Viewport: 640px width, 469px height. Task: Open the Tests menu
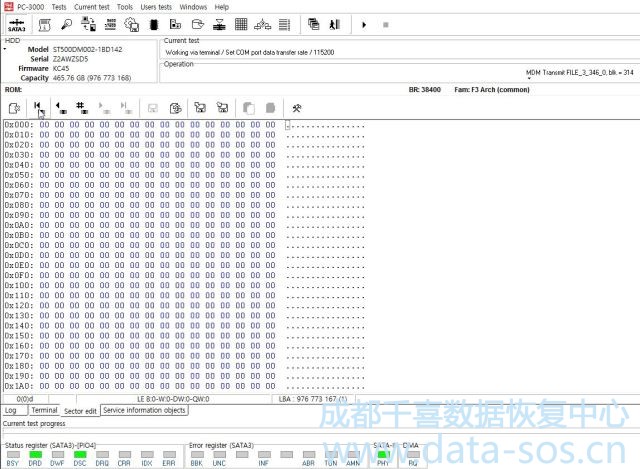[59, 7]
